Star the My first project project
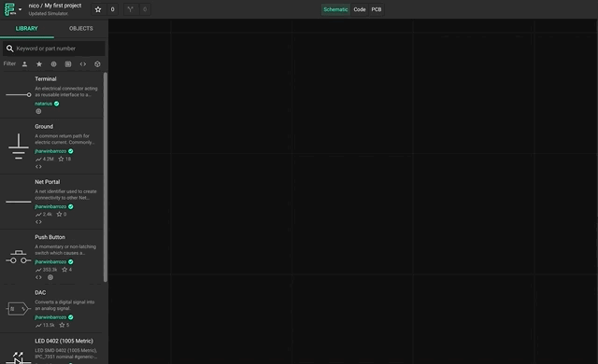This screenshot has height=364, width=598. pos(98,9)
